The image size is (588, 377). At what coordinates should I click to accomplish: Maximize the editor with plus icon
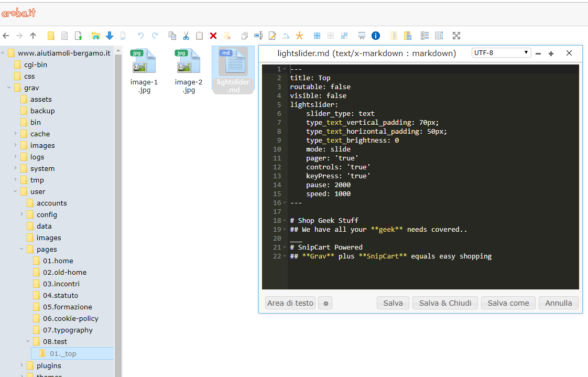pyautogui.click(x=551, y=53)
